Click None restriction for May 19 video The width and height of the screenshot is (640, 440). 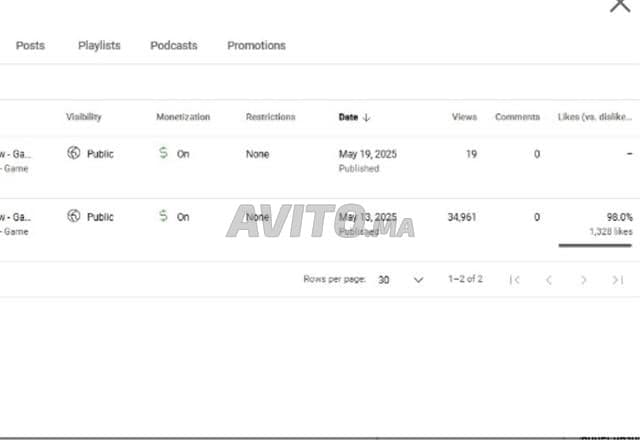(257, 154)
